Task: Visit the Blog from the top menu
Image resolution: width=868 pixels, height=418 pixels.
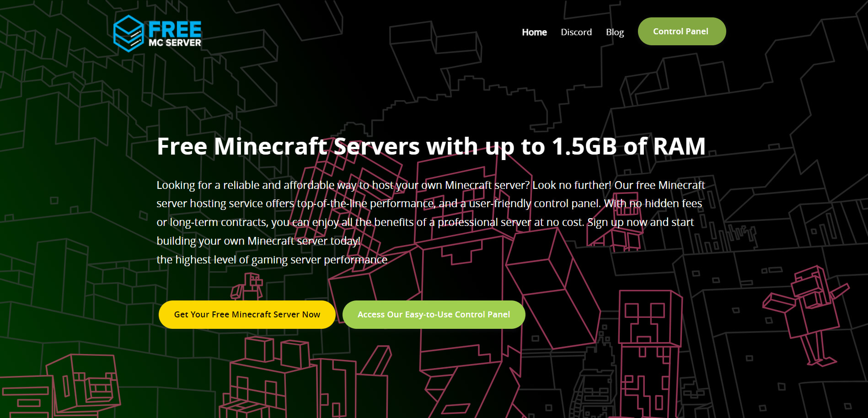Action: 615,32
